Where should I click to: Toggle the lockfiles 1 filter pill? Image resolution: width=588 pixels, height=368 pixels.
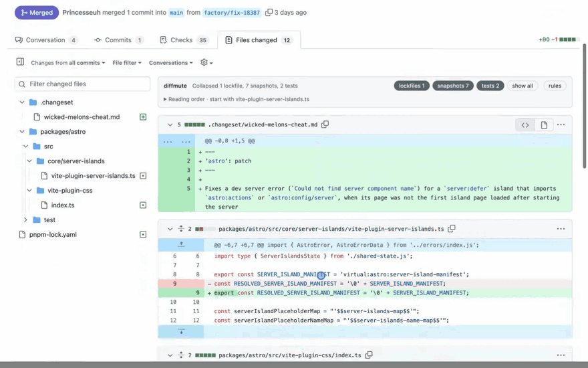pyautogui.click(x=412, y=86)
